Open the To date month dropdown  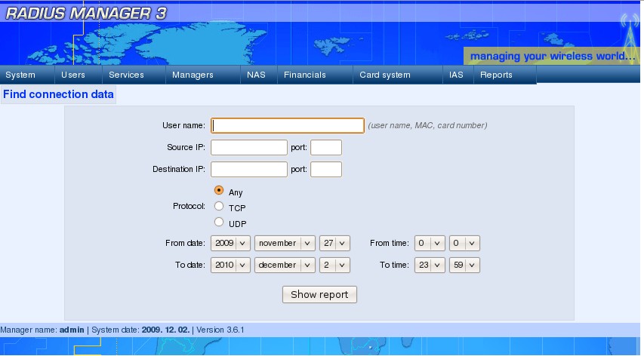pos(285,265)
